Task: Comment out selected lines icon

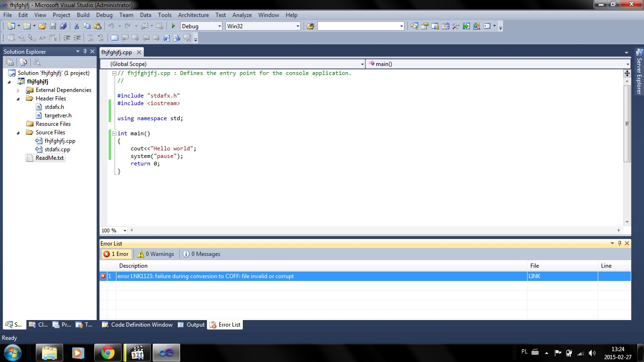Action: [91, 38]
